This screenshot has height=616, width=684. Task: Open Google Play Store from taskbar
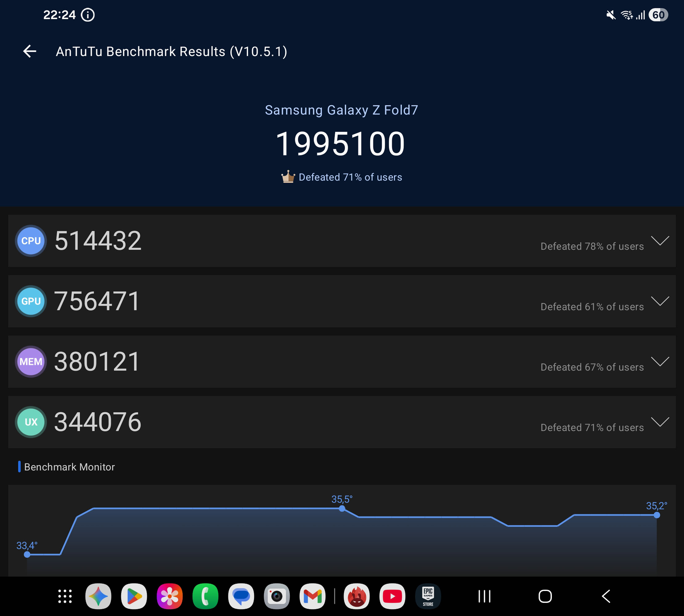tap(134, 596)
